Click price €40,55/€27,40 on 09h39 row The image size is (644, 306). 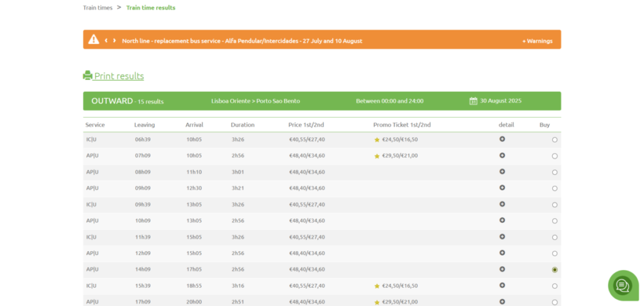coord(307,205)
